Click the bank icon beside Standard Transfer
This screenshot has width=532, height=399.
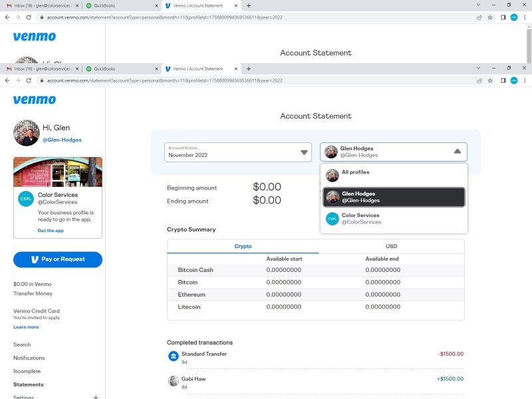[173, 357]
